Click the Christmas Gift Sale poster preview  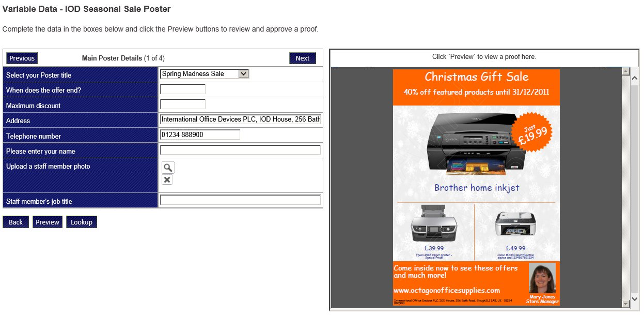(476, 187)
